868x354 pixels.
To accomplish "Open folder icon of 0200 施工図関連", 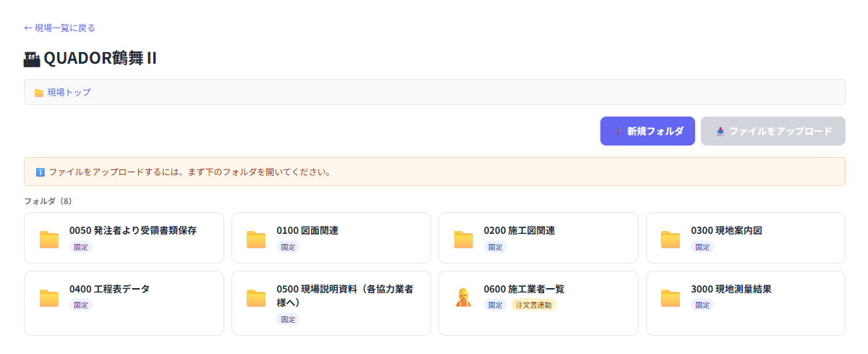I will click(x=464, y=239).
